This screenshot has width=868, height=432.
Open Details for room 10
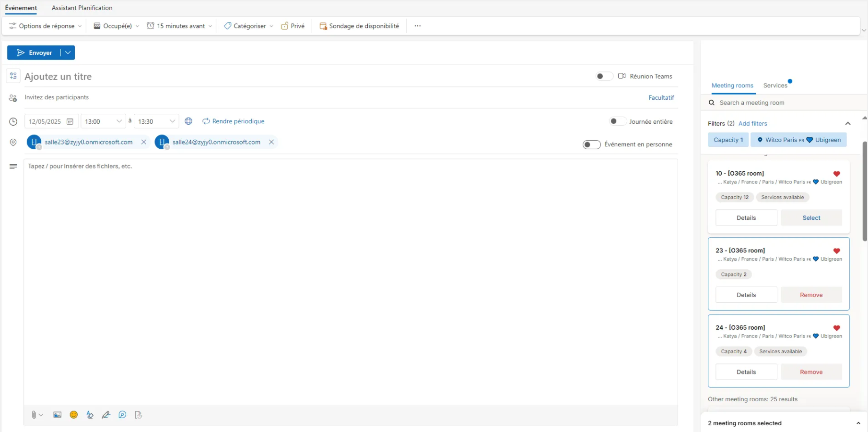746,218
